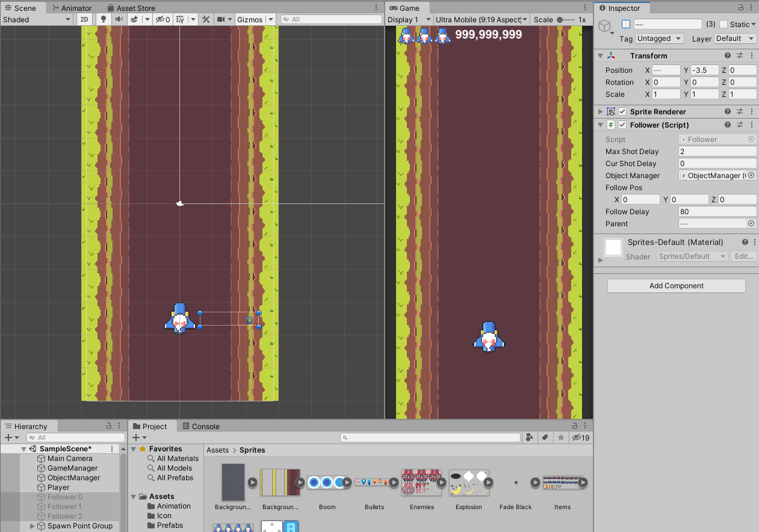Click the material Edit... button
This screenshot has height=532, width=759.
point(744,256)
